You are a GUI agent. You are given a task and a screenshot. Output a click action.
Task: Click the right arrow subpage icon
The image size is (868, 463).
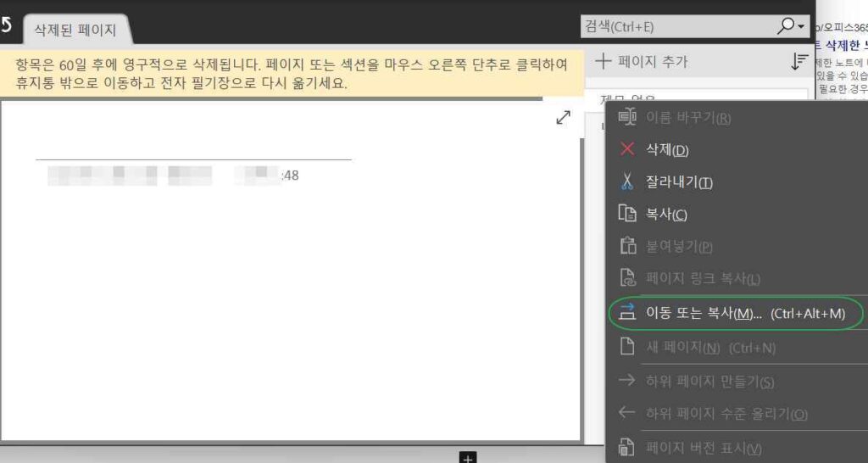coord(626,380)
